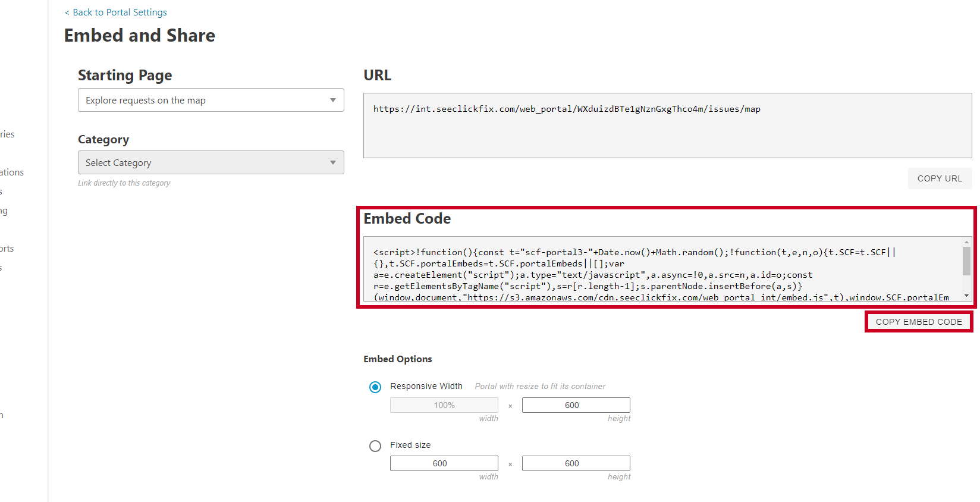
Task: Select the Fixed size radio option
Action: tap(375, 446)
